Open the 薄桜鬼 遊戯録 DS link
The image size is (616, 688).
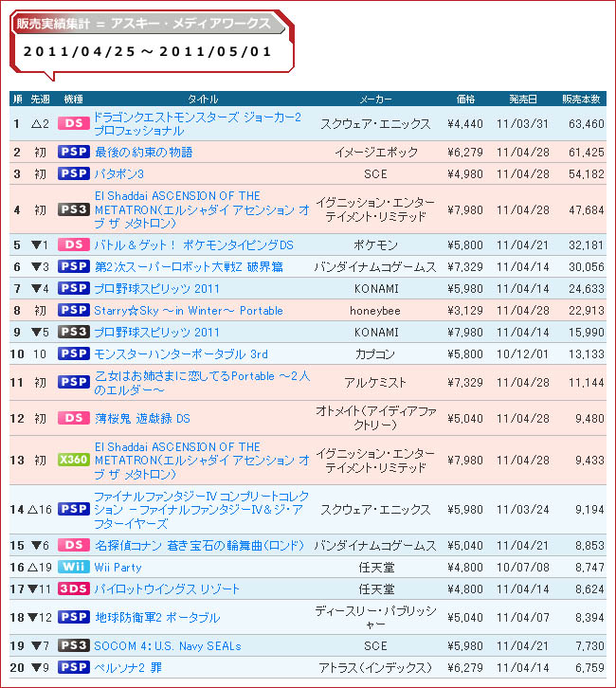pos(142,419)
